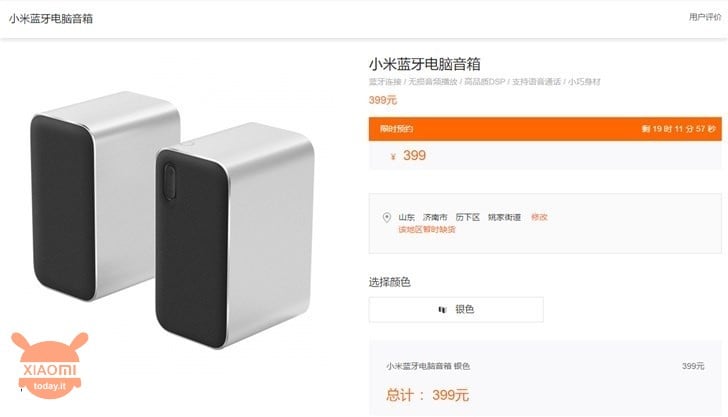Click the orange 限时预约 reservation banner

pos(545,129)
